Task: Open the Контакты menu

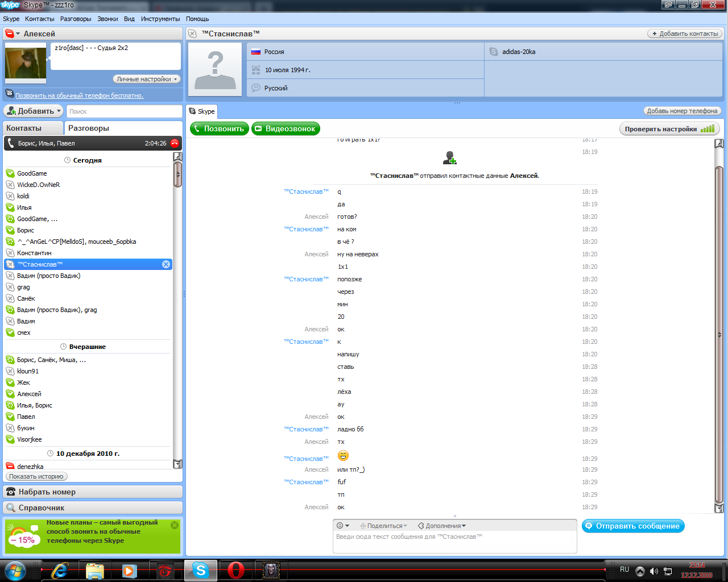Action: (x=40, y=19)
